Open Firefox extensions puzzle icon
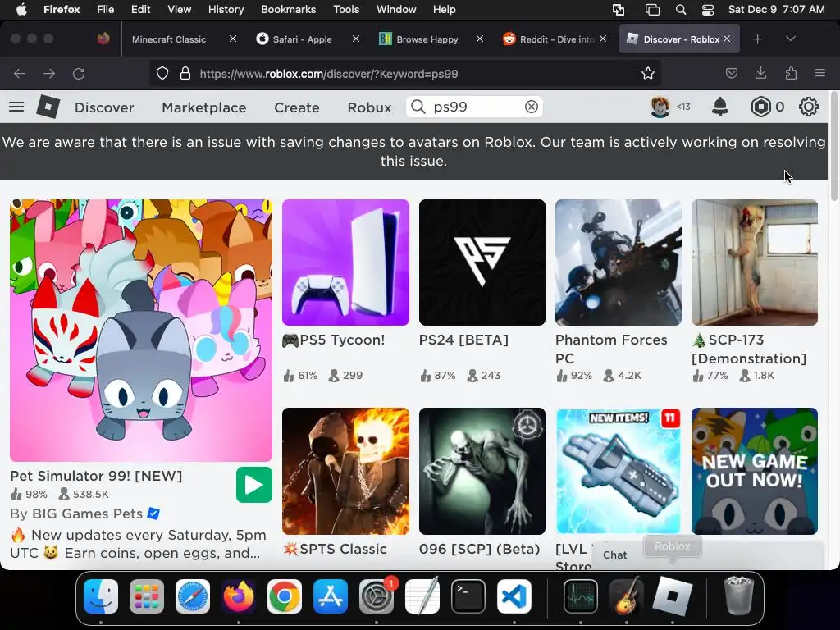 click(791, 73)
